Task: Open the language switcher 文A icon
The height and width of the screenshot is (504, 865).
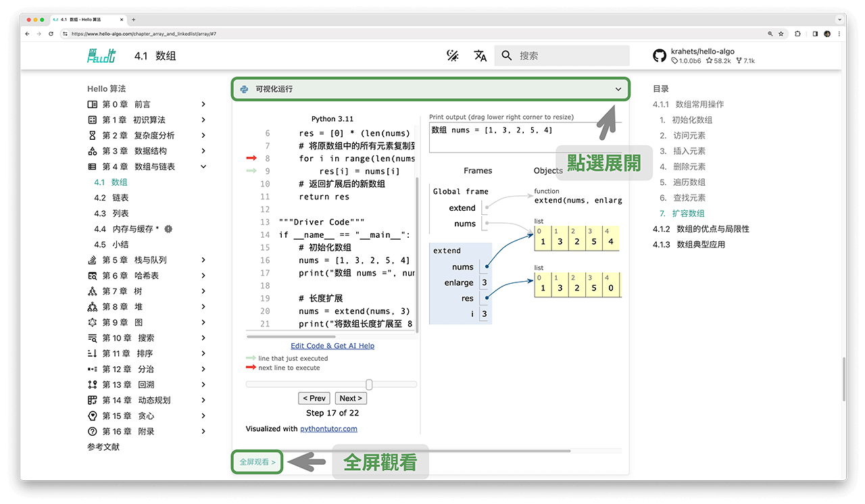Action: pos(480,56)
